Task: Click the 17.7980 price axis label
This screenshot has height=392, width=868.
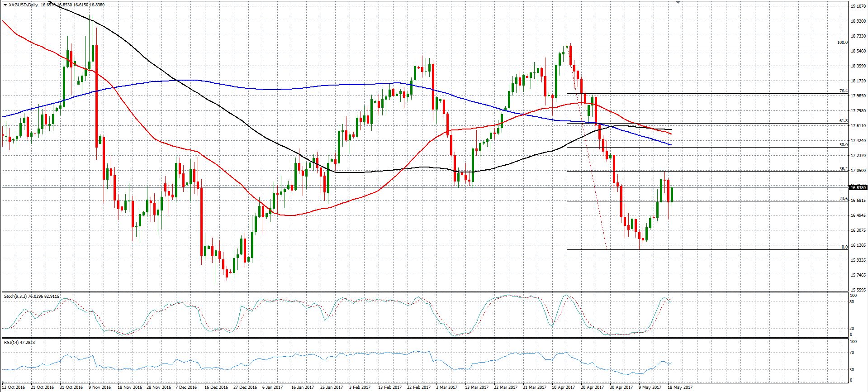Action: pyautogui.click(x=858, y=111)
